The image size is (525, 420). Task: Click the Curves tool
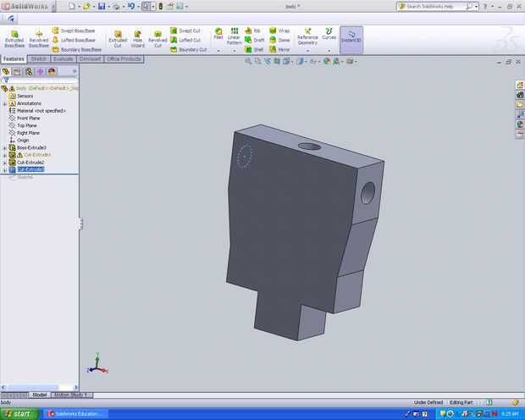pyautogui.click(x=329, y=34)
